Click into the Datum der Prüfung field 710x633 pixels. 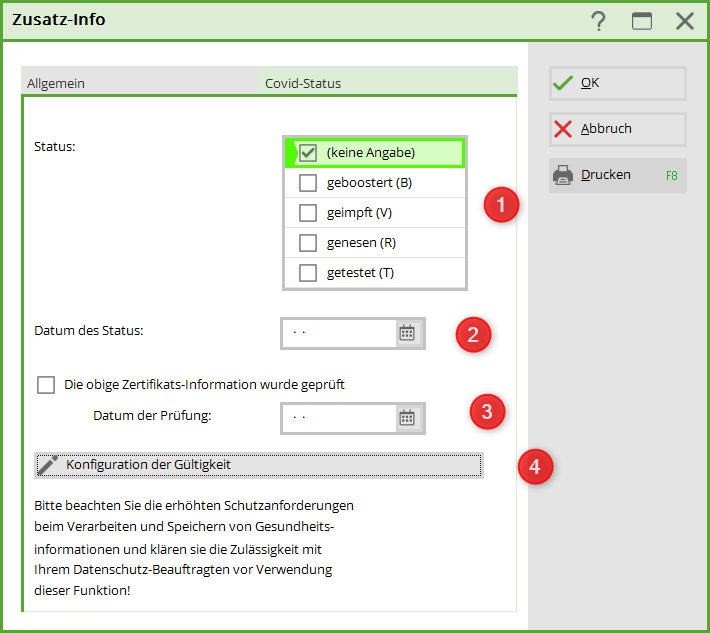338,418
